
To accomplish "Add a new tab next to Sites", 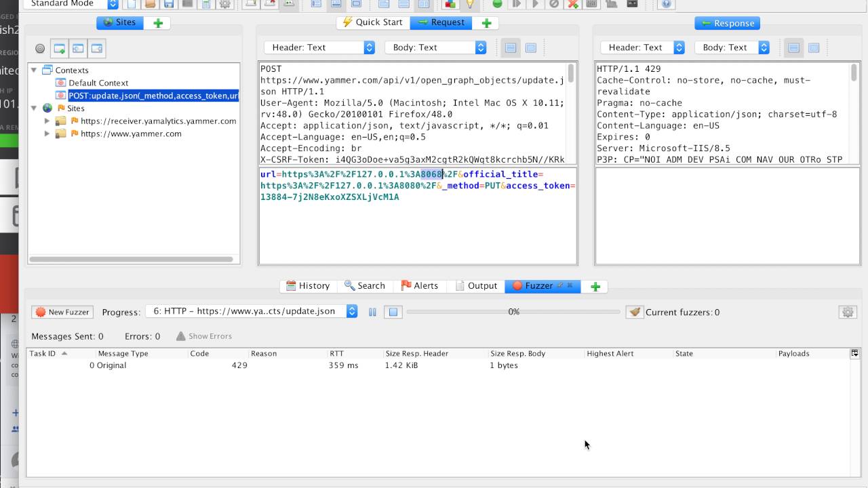I will coord(158,23).
